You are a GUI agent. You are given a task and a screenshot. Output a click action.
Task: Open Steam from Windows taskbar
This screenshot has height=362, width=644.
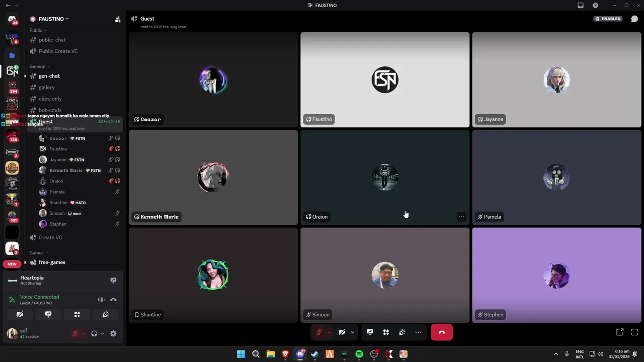point(315,354)
